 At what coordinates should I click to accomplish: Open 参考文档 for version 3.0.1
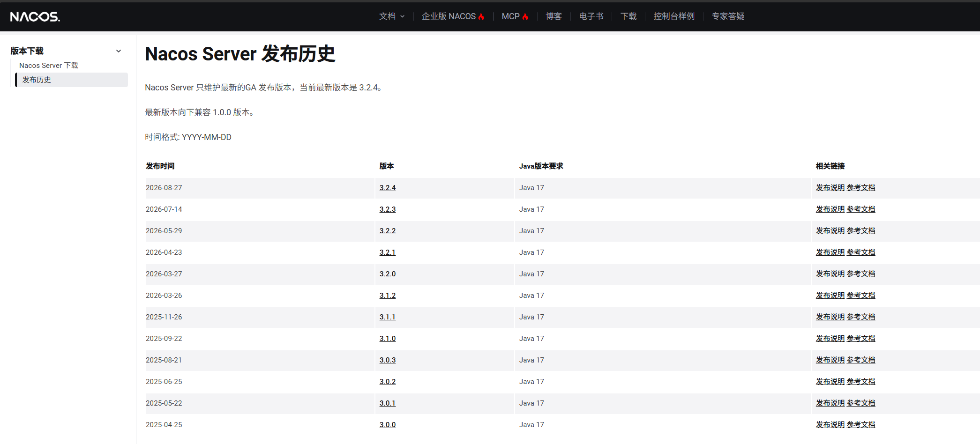tap(861, 403)
